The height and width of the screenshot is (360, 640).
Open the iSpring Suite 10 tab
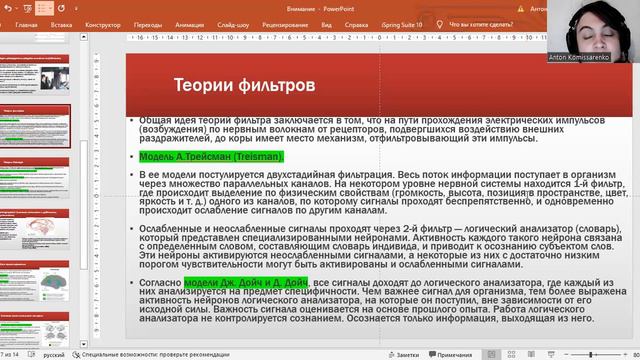tap(402, 25)
